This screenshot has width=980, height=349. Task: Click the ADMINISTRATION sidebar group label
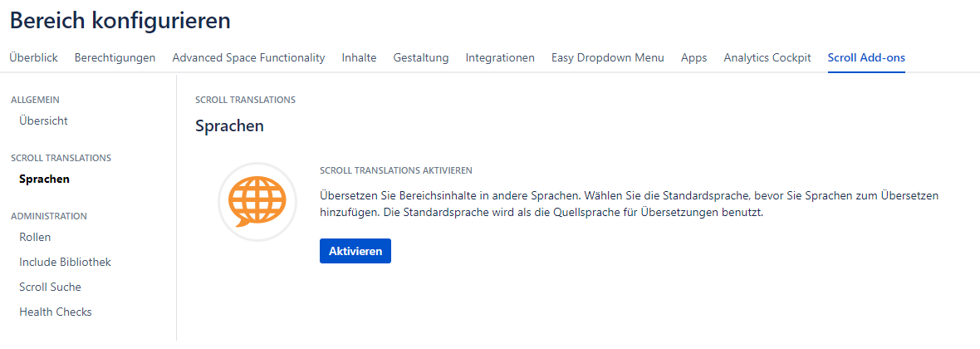pyautogui.click(x=49, y=216)
